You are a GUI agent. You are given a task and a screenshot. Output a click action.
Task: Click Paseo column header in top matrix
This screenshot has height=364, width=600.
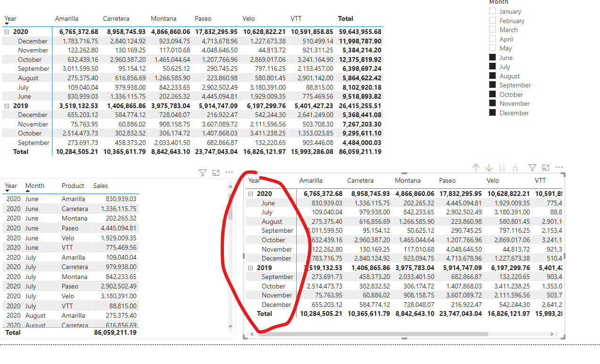pyautogui.click(x=204, y=18)
